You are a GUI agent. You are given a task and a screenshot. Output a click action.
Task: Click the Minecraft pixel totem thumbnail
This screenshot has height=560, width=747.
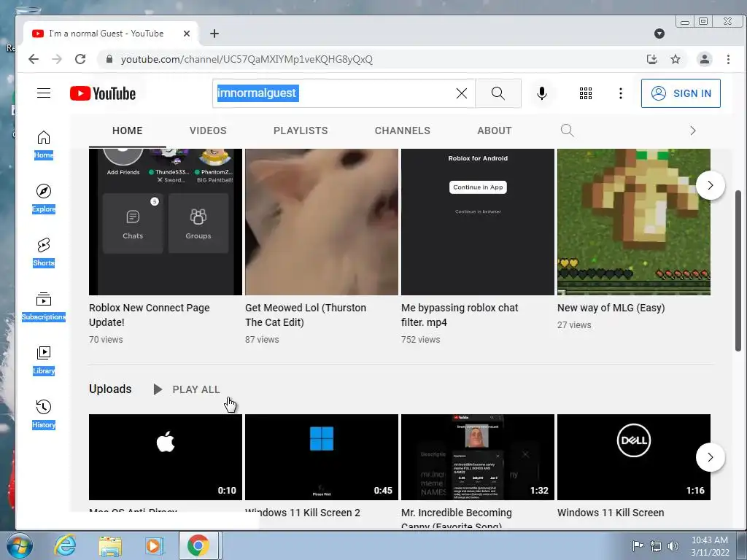[634, 222]
